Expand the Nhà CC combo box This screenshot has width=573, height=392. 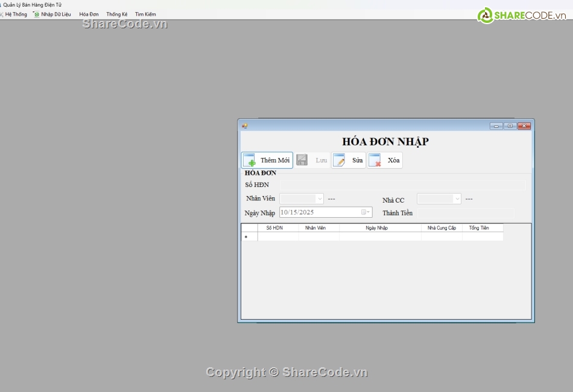tap(457, 198)
